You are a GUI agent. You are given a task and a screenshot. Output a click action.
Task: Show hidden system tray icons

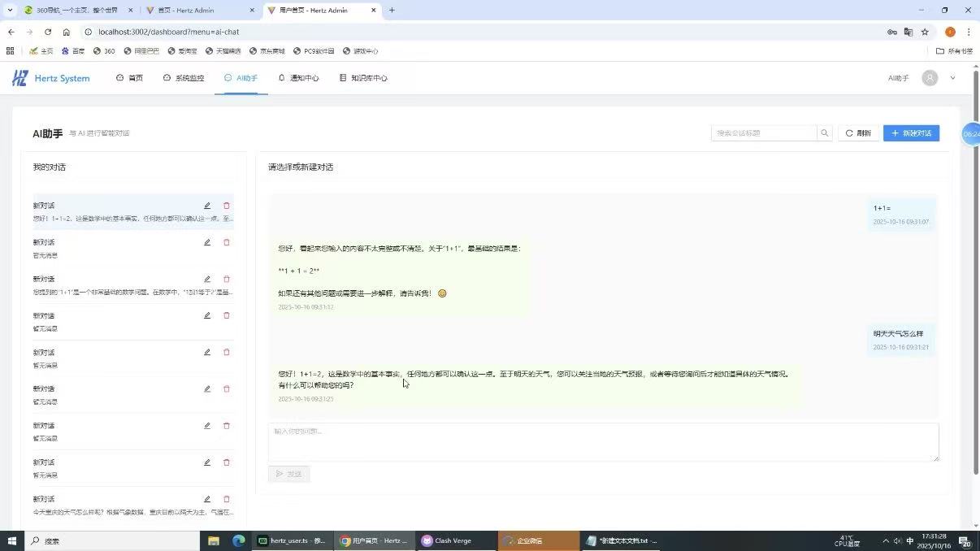coord(886,540)
